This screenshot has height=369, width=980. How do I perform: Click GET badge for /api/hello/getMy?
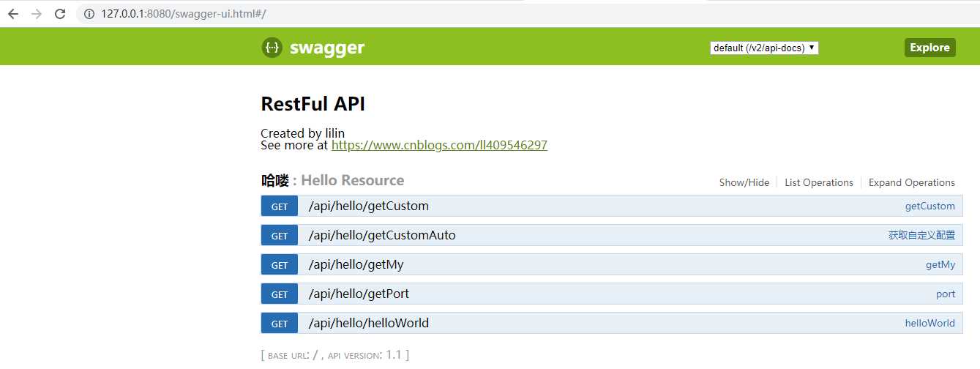280,264
